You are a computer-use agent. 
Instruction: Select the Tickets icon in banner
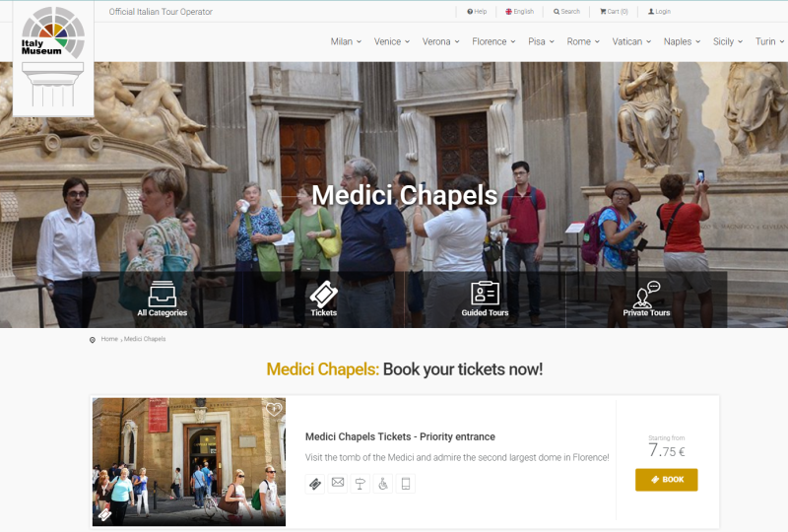(324, 299)
